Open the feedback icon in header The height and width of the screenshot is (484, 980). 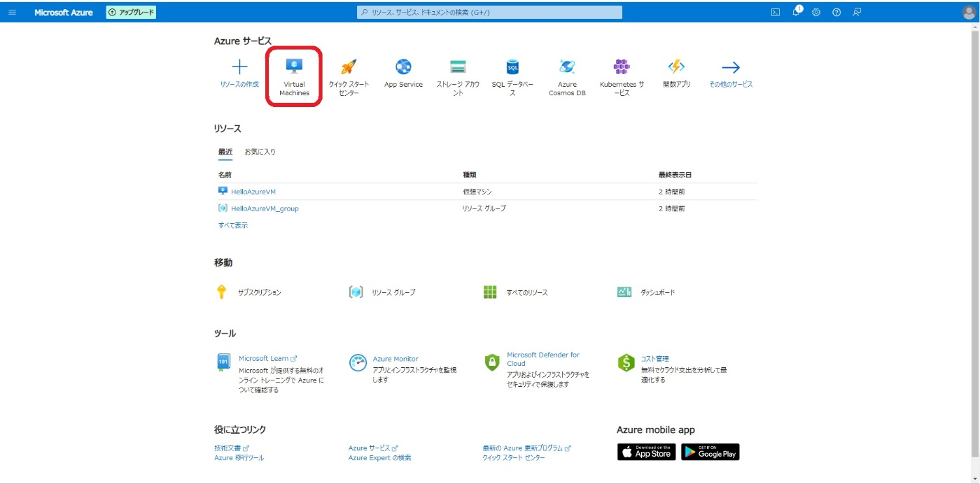coord(857,13)
